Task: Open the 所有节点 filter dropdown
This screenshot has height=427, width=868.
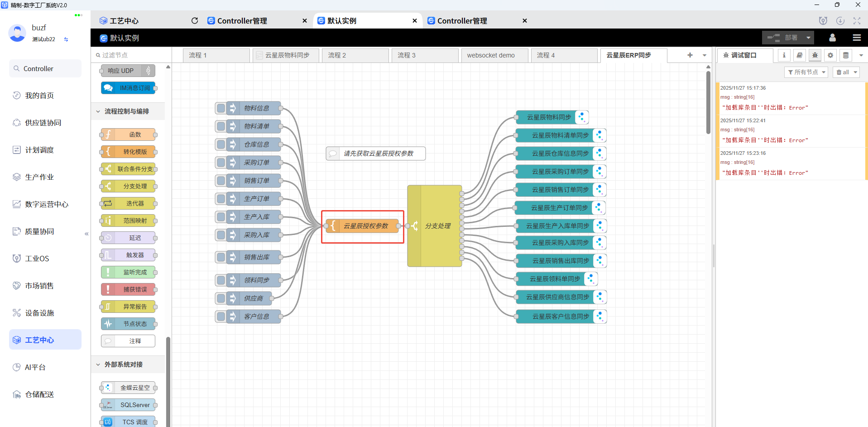Action: coord(806,72)
